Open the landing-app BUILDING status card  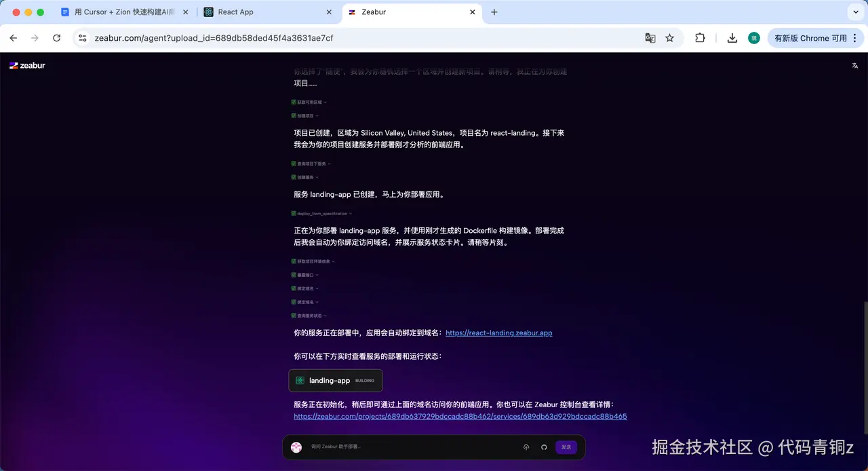(x=336, y=381)
